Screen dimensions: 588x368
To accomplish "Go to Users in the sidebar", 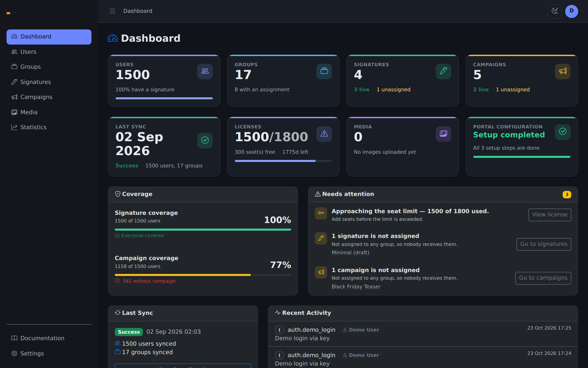I will (49, 52).
